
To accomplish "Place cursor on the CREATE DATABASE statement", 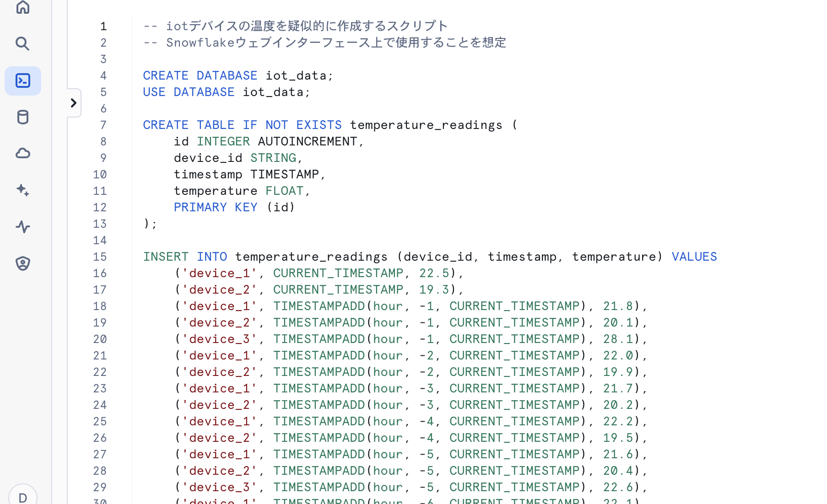I will click(x=238, y=75).
